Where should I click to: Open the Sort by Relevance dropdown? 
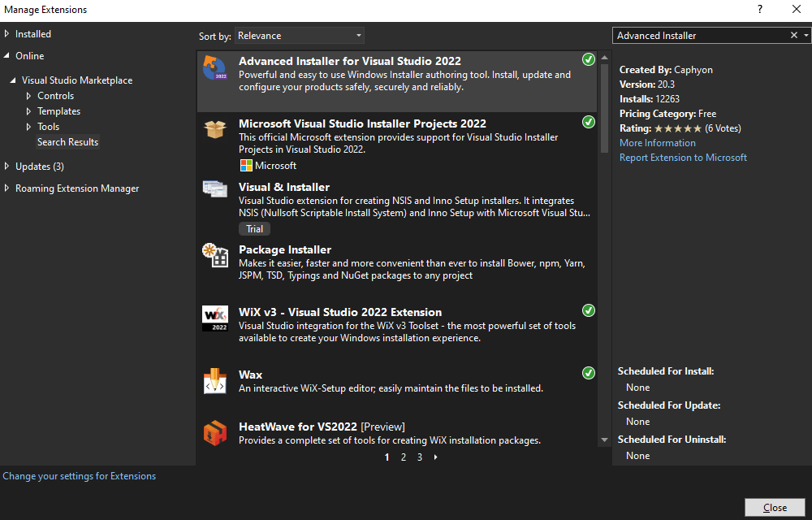coord(300,36)
